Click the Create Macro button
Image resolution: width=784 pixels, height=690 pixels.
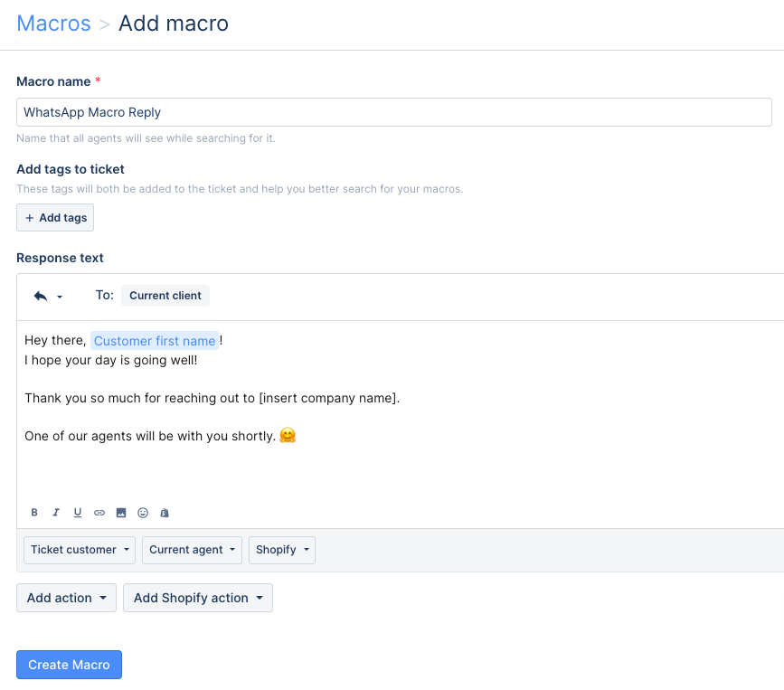click(69, 665)
